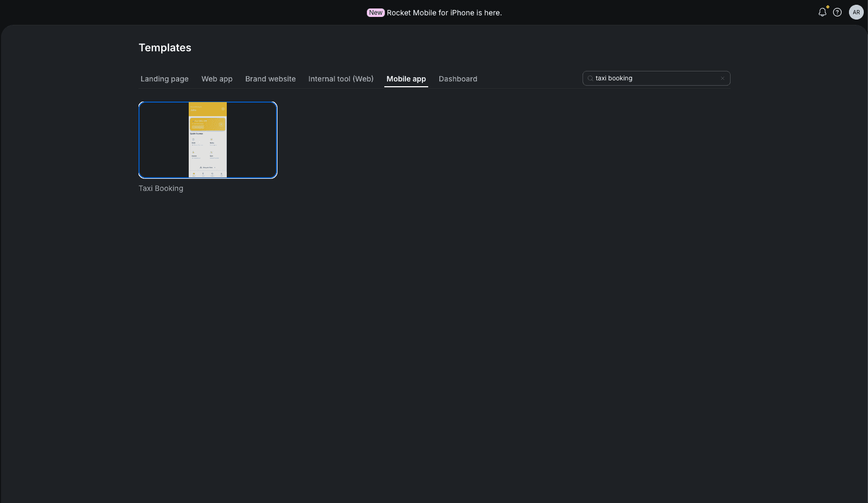Open the Taxi Booking template thumbnail
Screen dimensions: 868x503
click(208, 140)
